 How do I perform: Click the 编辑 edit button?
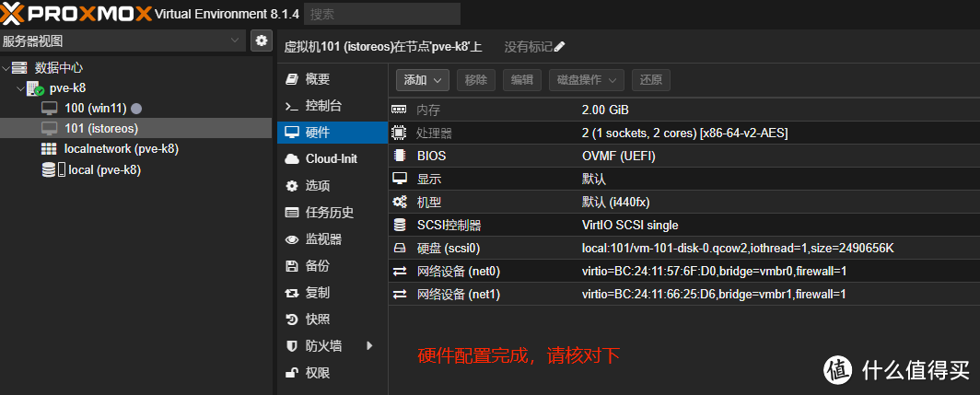coord(522,80)
